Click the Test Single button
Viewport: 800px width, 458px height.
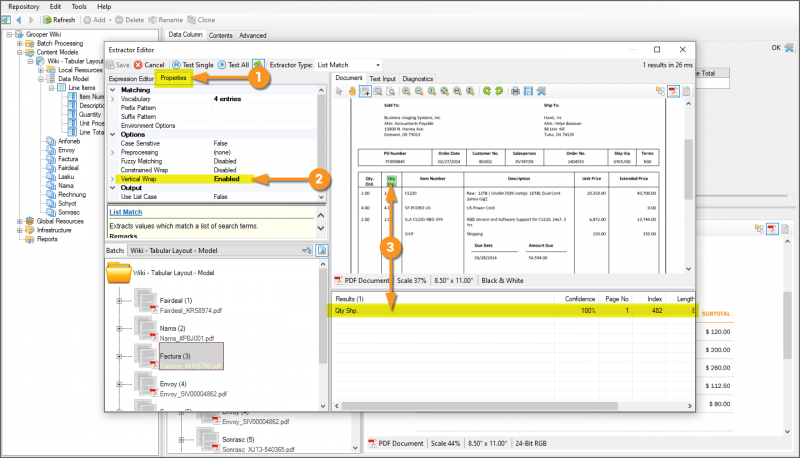click(x=192, y=64)
